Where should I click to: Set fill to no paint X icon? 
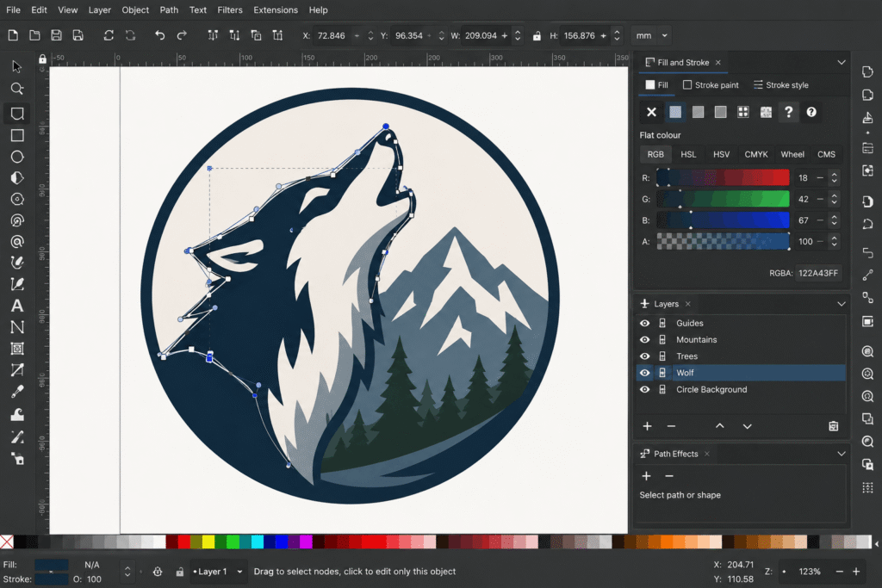pyautogui.click(x=651, y=112)
